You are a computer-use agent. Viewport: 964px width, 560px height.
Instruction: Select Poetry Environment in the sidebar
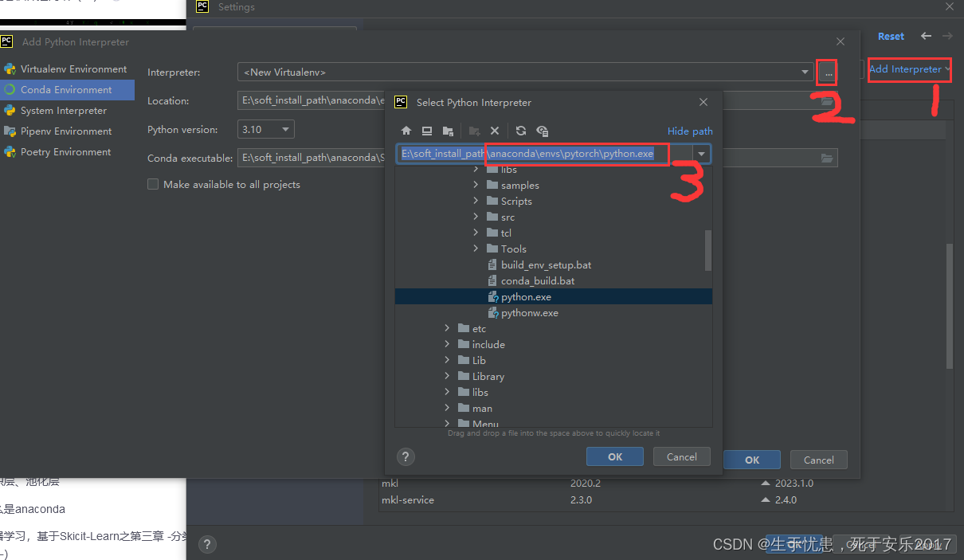pos(67,152)
